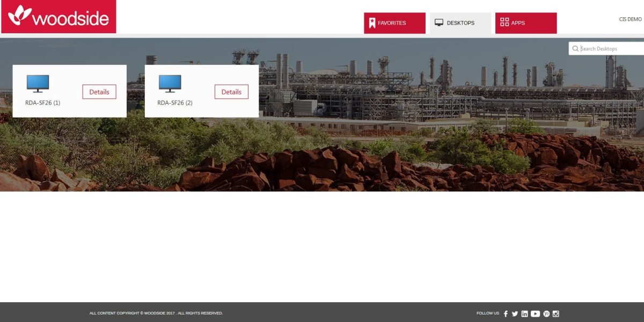Switch to the Favorites tab
Image resolution: width=644 pixels, height=322 pixels.
(x=395, y=23)
